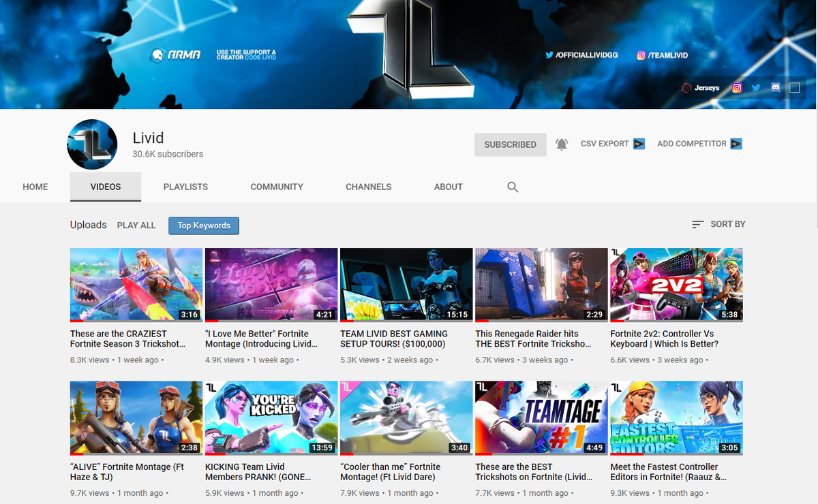Open the 'ALIVE' montage thumbnail
Image resolution: width=818 pixels, height=504 pixels.
tap(136, 418)
